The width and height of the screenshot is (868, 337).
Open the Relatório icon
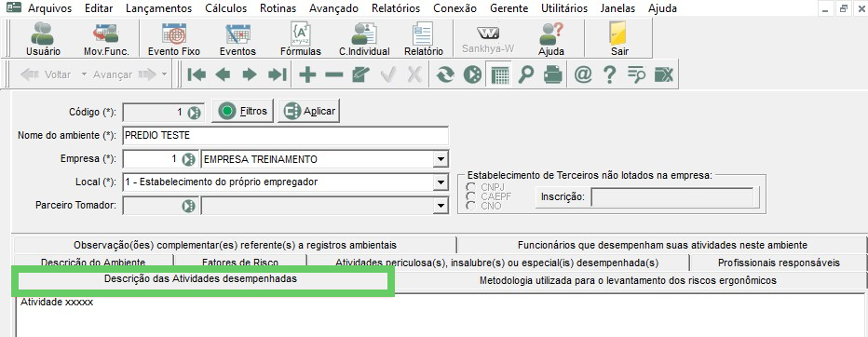[424, 39]
